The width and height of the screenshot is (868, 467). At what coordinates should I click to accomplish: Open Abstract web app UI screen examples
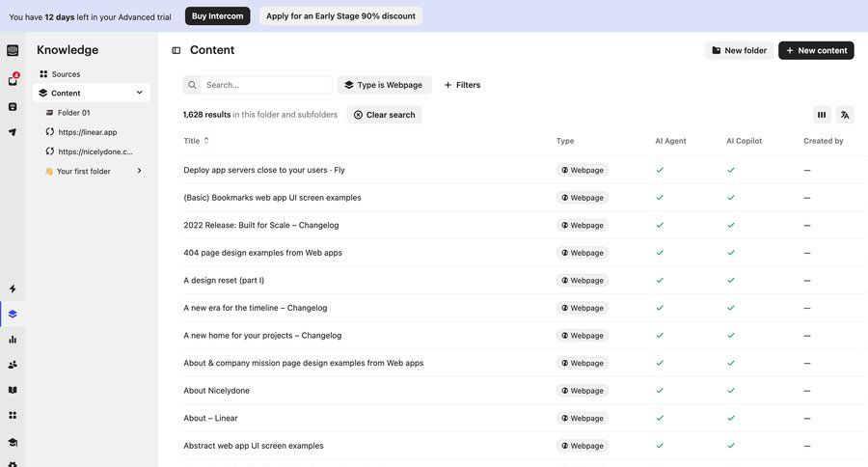254,446
